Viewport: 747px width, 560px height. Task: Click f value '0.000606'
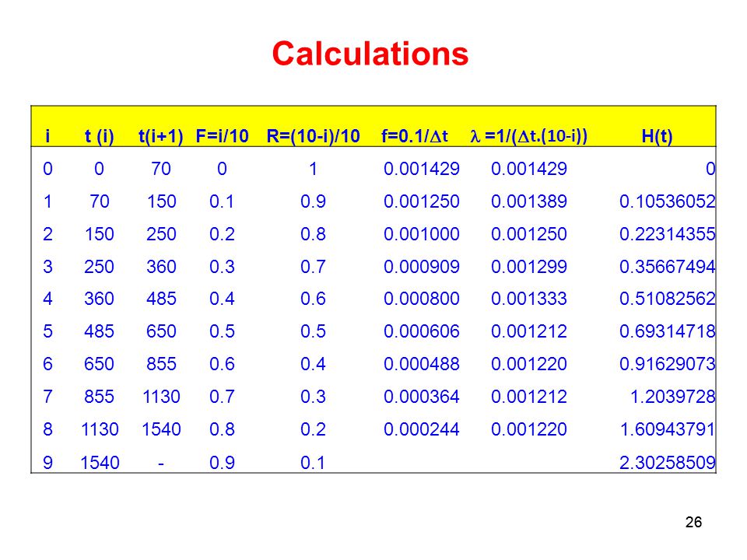pos(422,331)
